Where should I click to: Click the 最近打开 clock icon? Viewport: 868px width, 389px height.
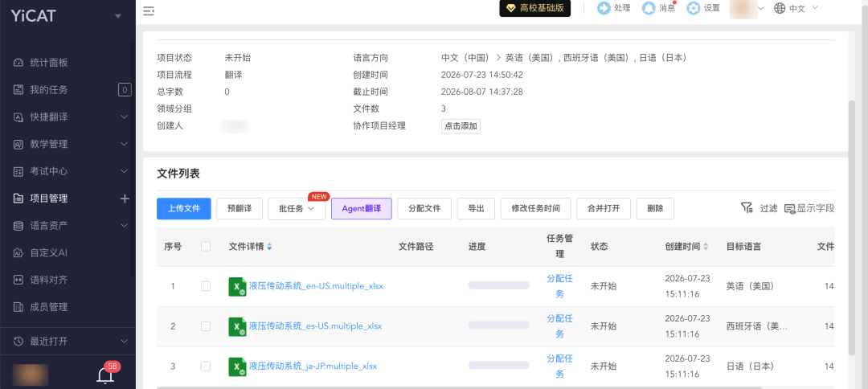(18, 341)
